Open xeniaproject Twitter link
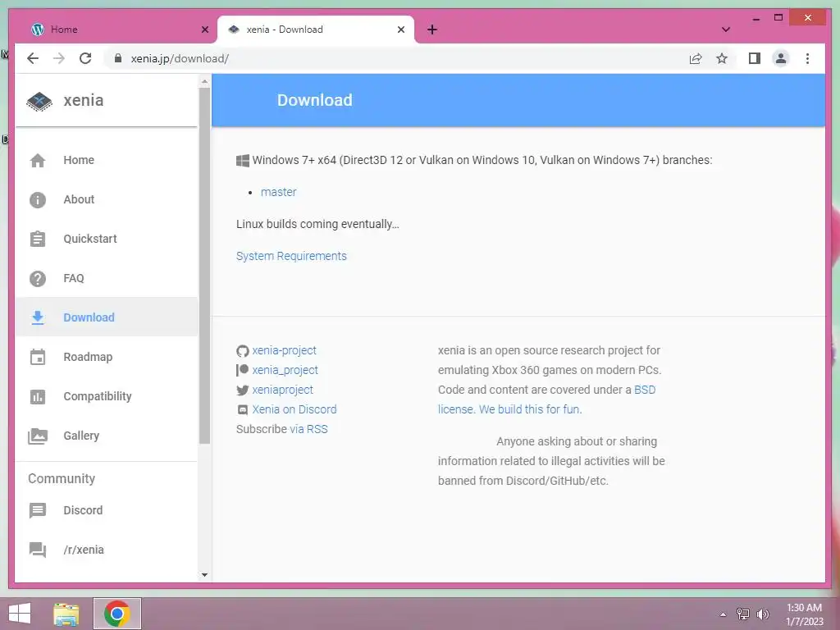 click(283, 390)
